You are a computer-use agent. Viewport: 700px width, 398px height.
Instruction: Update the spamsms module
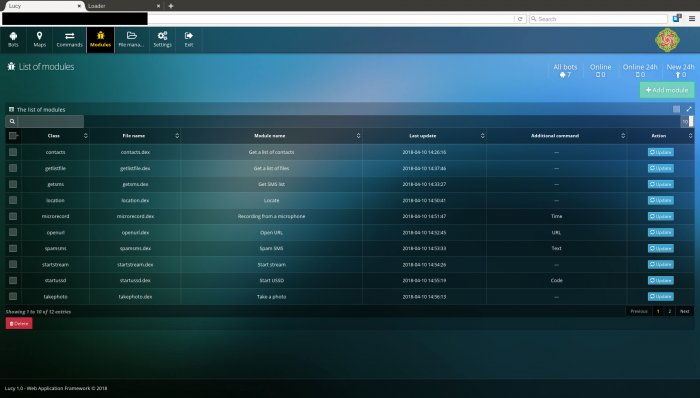click(x=661, y=249)
